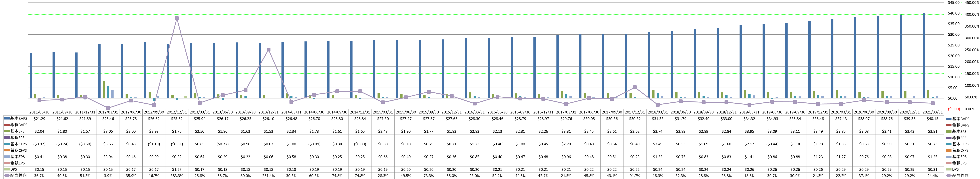Click the 3.9% cell in the 配当性向 row
980x179 pixels.
coord(108,175)
